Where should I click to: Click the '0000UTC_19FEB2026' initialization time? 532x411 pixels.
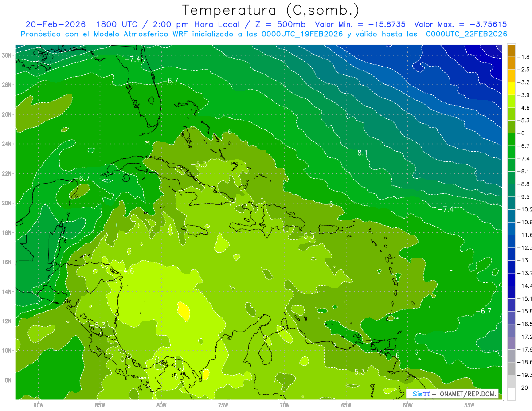[x=302, y=34]
